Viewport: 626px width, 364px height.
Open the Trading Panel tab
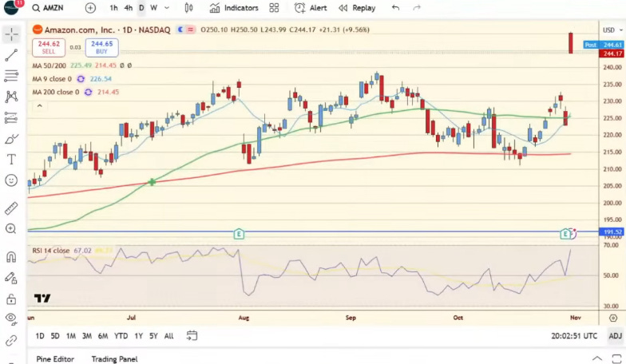pyautogui.click(x=115, y=359)
